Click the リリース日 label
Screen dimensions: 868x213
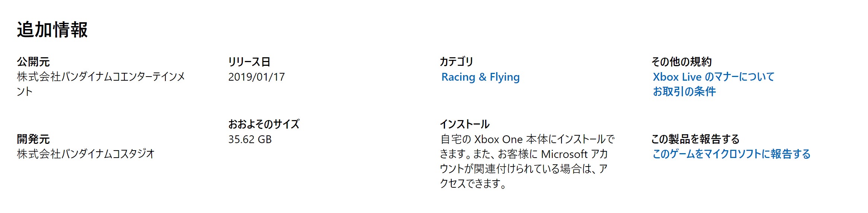(x=249, y=62)
